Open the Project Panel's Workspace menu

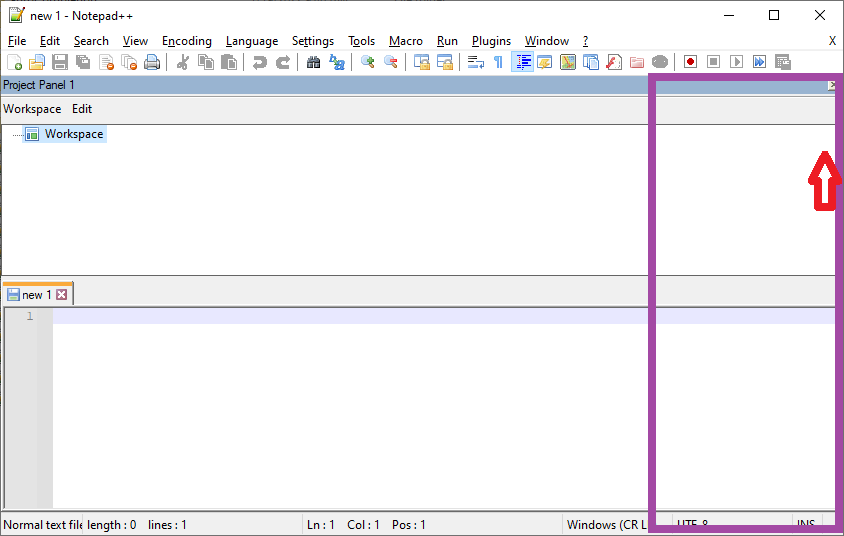click(32, 109)
